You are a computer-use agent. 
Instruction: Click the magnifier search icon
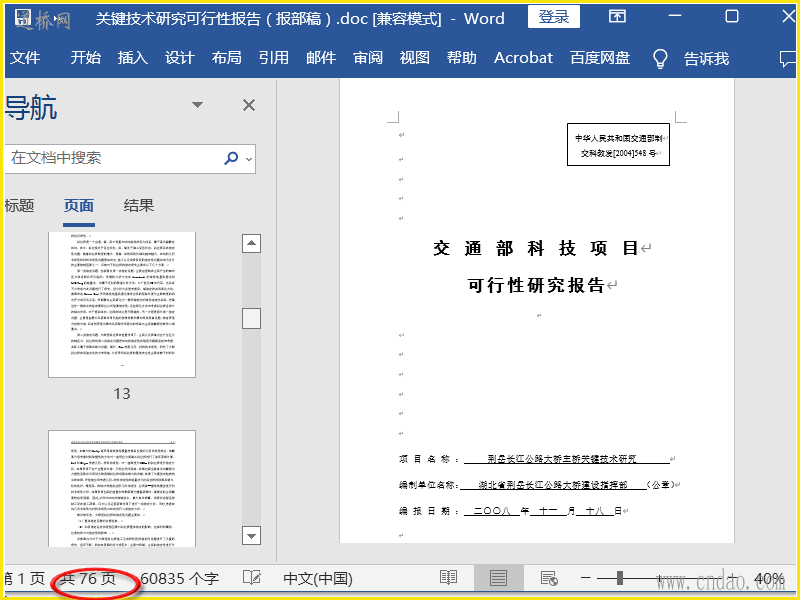(x=231, y=158)
